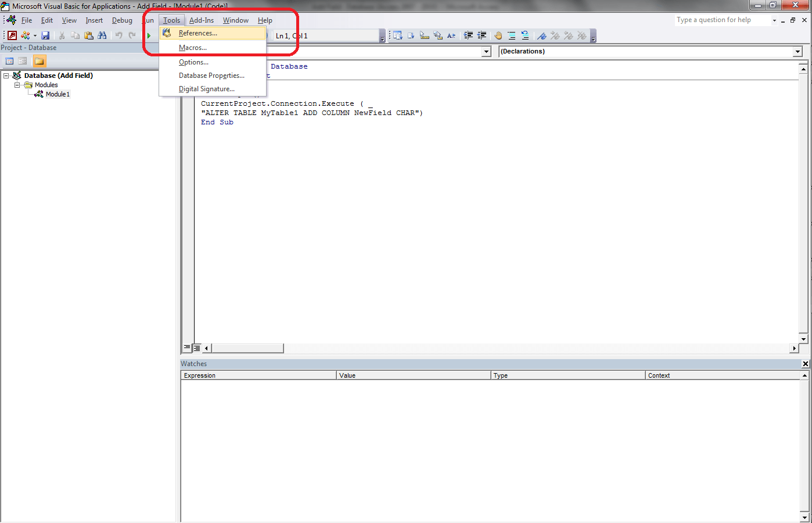Open the Window menu

pyautogui.click(x=236, y=20)
